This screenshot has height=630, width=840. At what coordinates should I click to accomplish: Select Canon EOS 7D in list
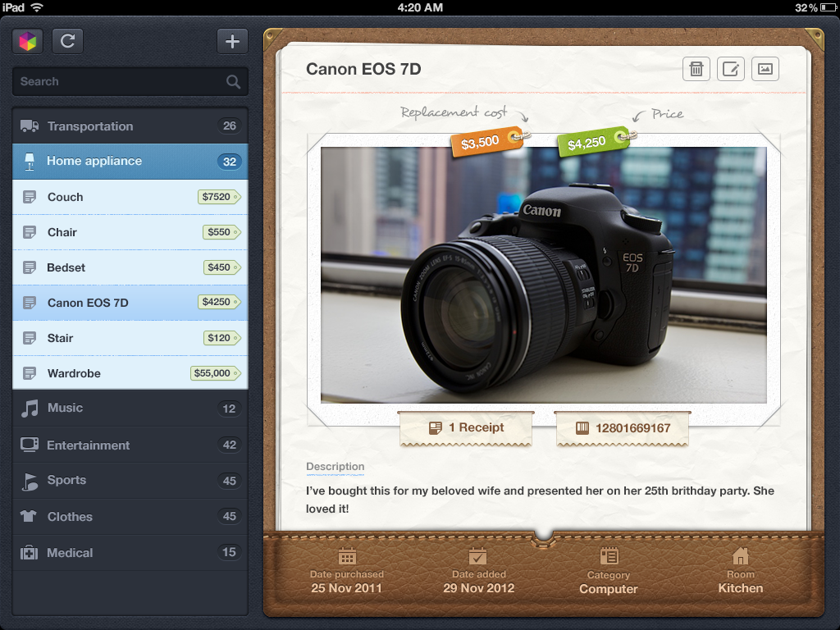pyautogui.click(x=130, y=304)
